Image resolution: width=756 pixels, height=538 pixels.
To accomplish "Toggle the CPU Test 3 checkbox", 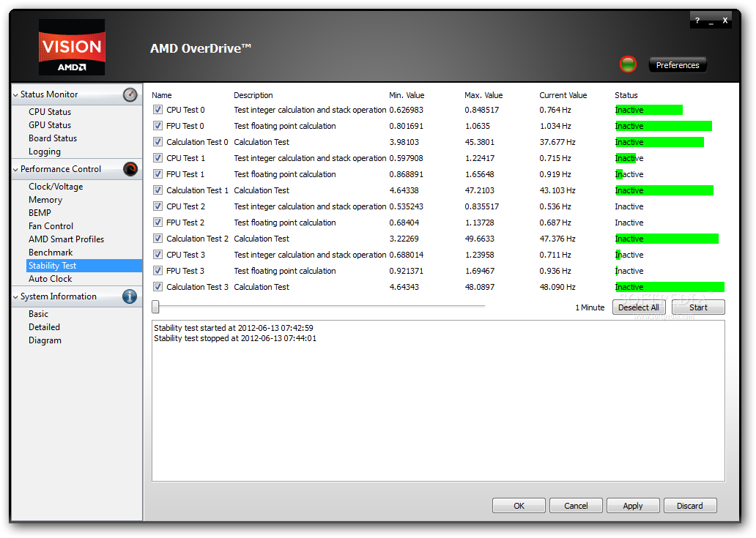I will pos(157,254).
